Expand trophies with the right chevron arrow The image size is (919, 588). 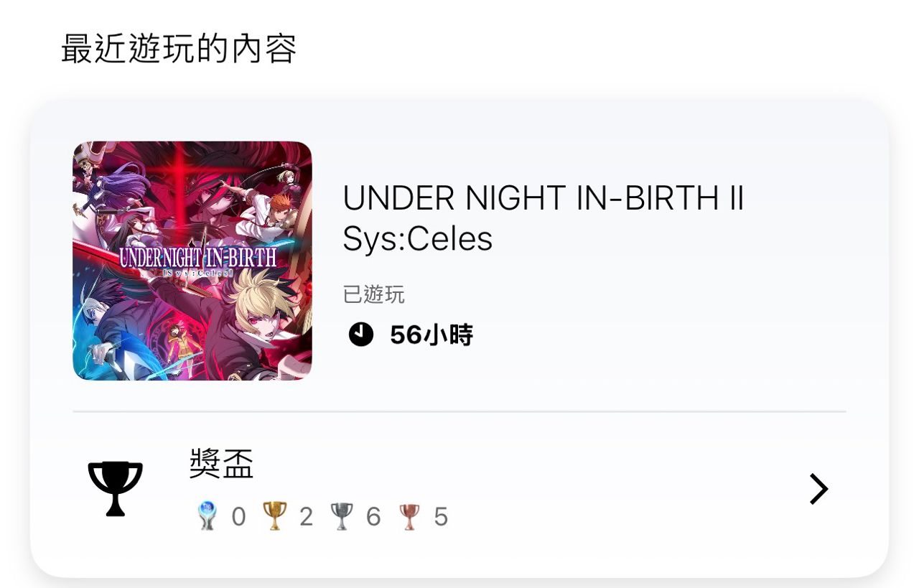coord(818,489)
